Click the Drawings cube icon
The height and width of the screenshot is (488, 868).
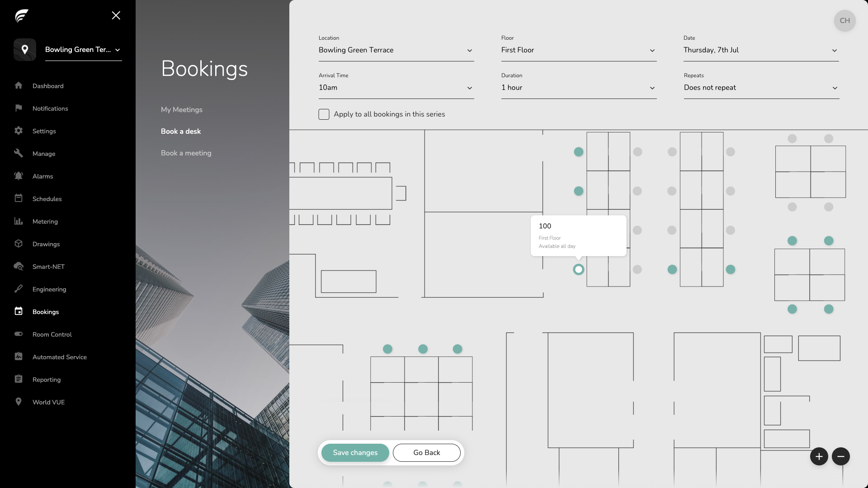(x=19, y=244)
